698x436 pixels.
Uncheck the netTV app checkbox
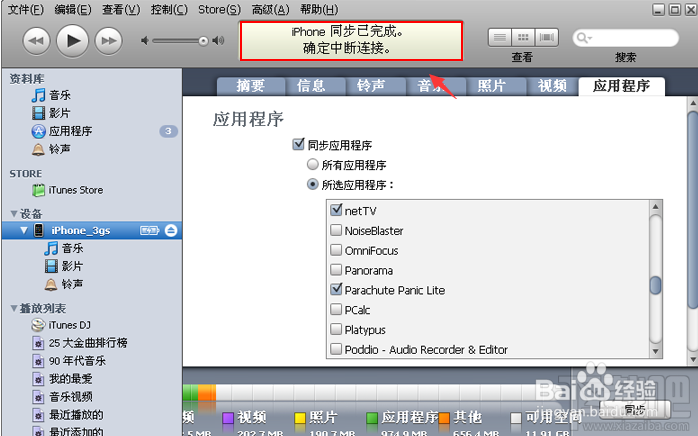click(x=336, y=210)
